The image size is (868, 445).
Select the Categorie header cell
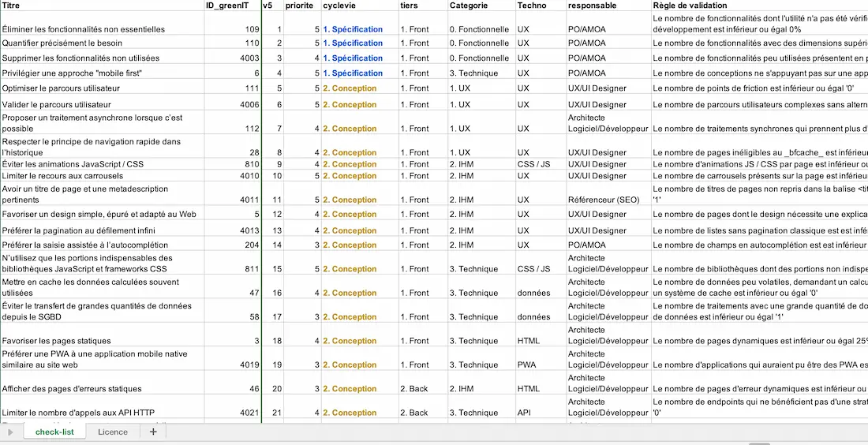coord(482,5)
